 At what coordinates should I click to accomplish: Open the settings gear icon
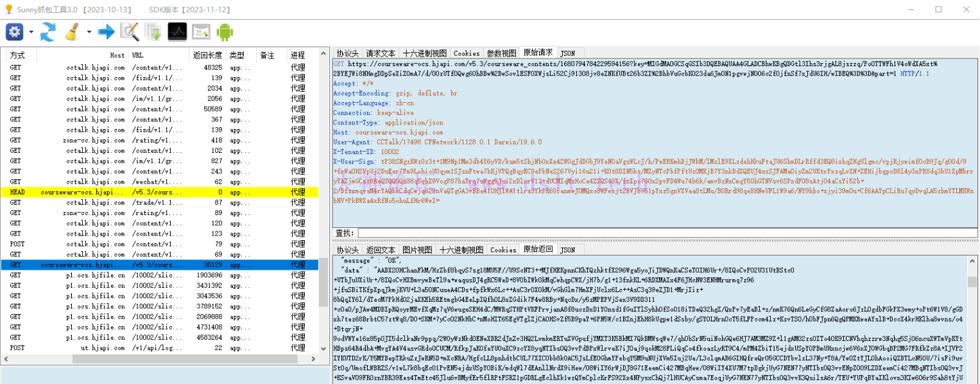pyautogui.click(x=13, y=31)
